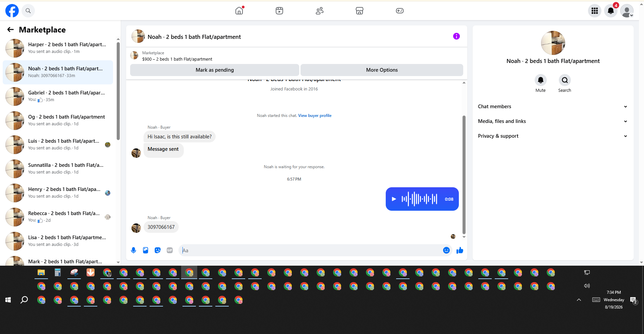The height and width of the screenshot is (334, 644).
Task: Open the network display icon in tray
Action: pyautogui.click(x=587, y=273)
